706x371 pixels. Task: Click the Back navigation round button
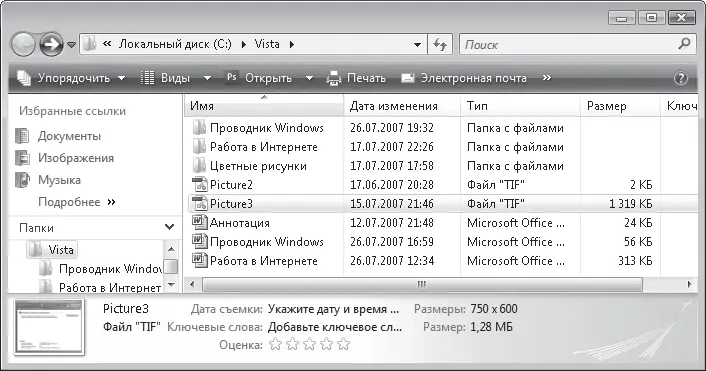(x=23, y=44)
